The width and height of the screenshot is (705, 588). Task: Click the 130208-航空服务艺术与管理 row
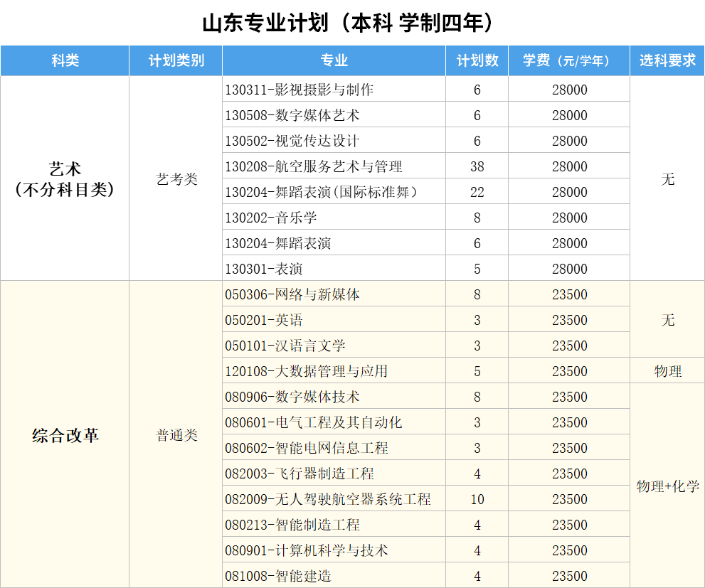click(x=314, y=166)
